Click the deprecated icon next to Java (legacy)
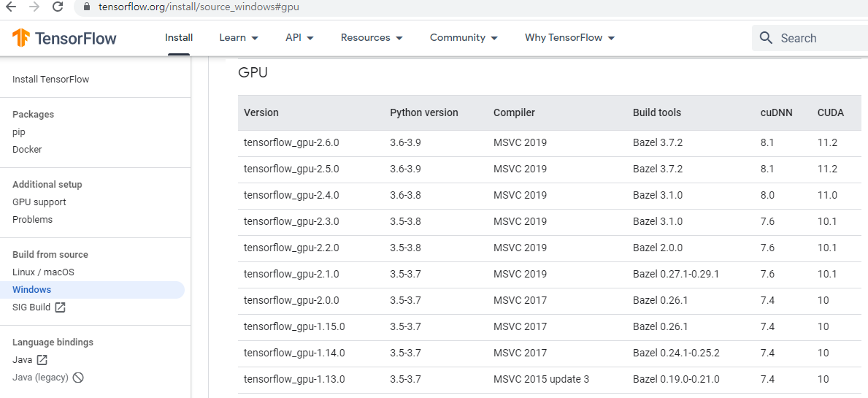 (x=78, y=378)
